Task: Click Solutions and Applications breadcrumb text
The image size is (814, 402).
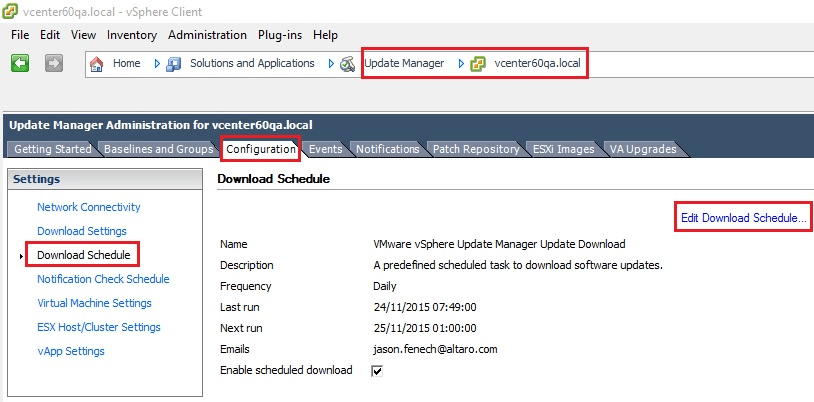Action: coord(252,63)
